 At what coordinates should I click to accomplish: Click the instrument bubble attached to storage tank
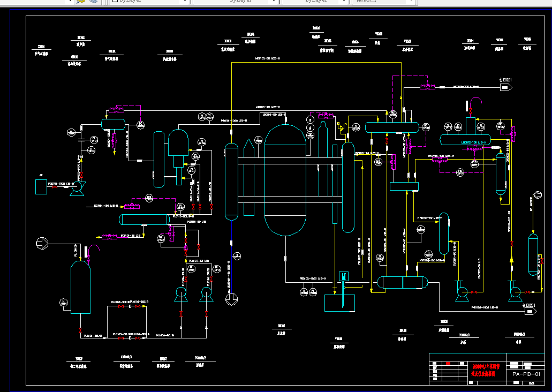click(64, 302)
